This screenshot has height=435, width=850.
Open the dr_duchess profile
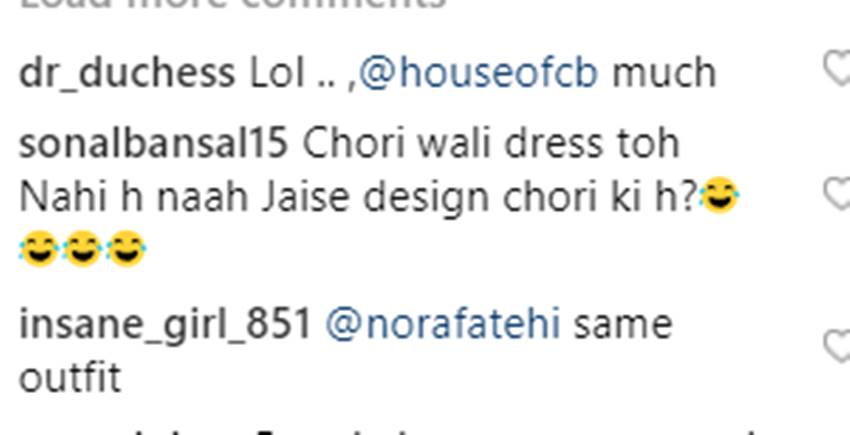127,74
